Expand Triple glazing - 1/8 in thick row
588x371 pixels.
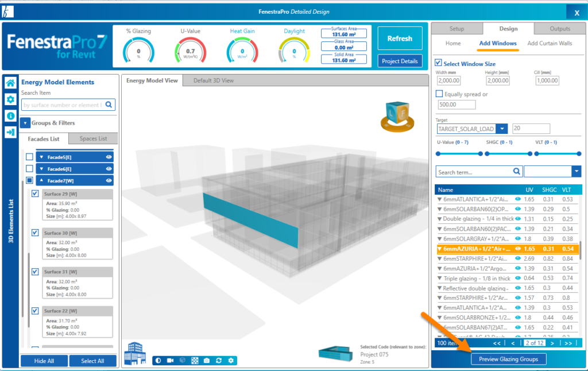(439, 279)
